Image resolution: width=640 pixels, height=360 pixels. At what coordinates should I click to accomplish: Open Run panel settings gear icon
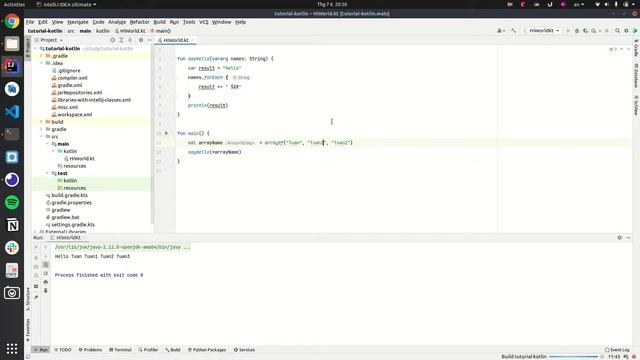(x=620, y=238)
